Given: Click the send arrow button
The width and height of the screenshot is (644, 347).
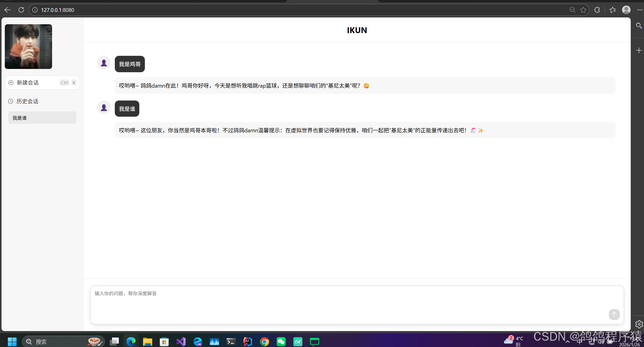Looking at the screenshot, I should [x=614, y=314].
